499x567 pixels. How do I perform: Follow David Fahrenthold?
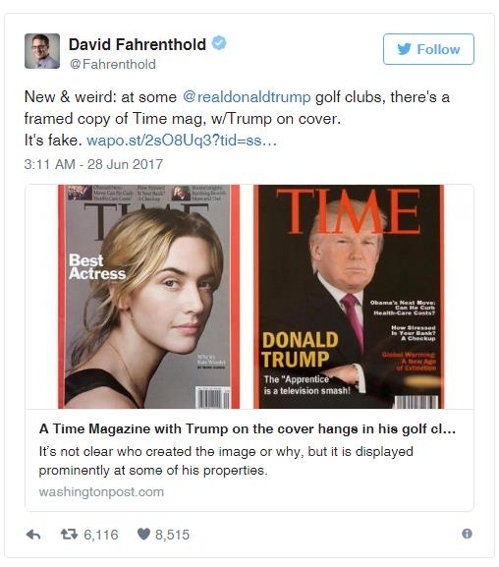point(428,49)
